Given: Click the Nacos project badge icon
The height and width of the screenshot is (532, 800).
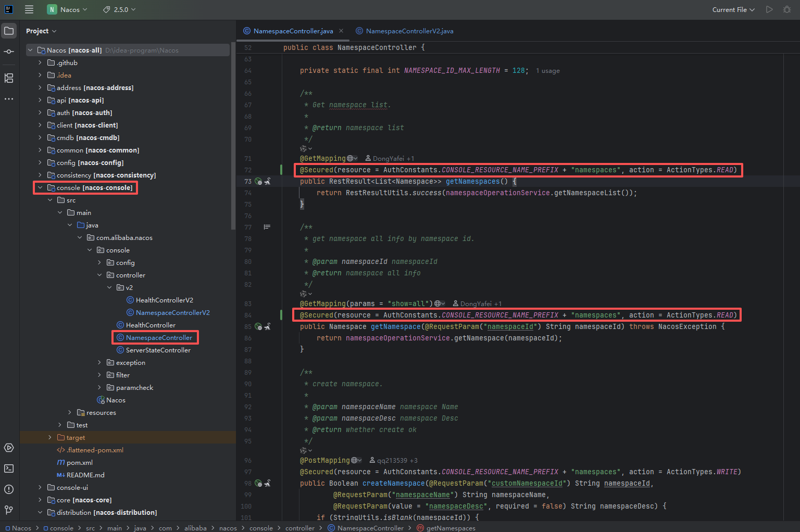Looking at the screenshot, I should [x=52, y=9].
